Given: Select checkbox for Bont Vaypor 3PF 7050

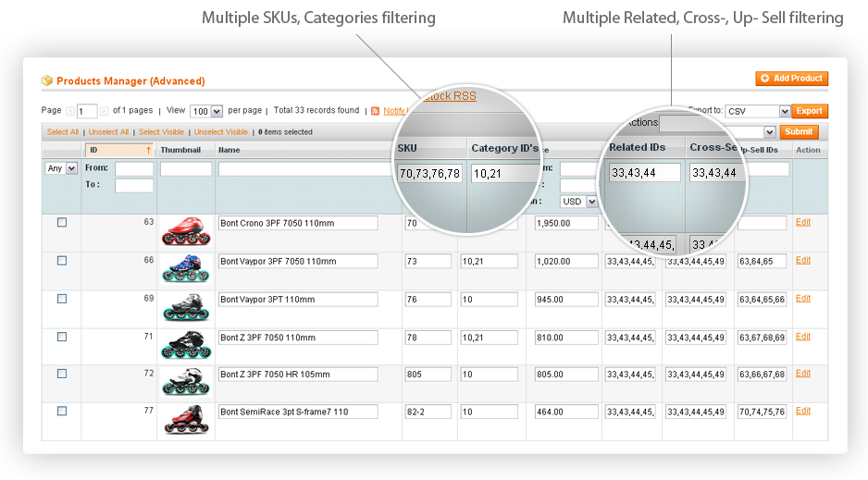Looking at the screenshot, I should coord(62,261).
